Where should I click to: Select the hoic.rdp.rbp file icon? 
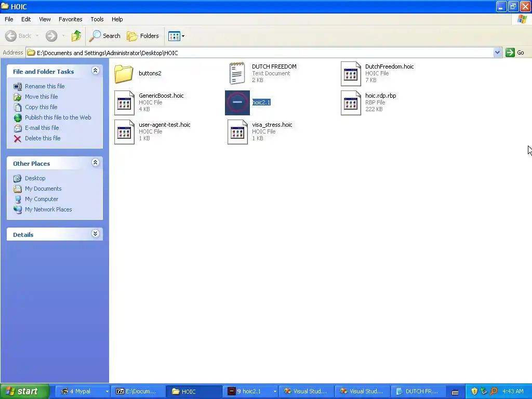[x=351, y=103]
